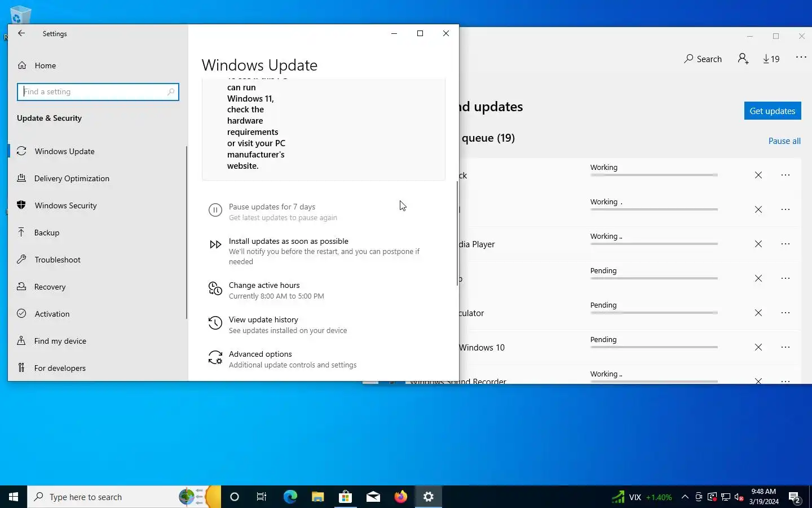Go back using Settings back arrow

(21, 33)
